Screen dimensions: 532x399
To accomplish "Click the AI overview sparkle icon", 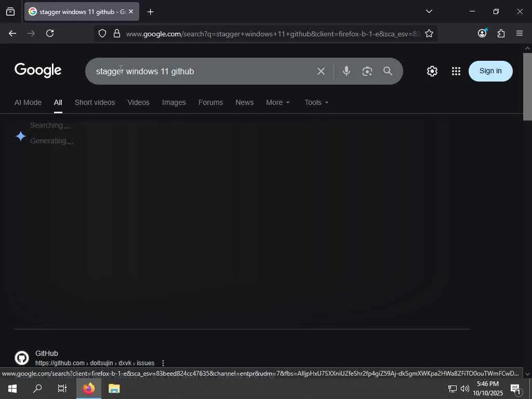I will 21,136.
